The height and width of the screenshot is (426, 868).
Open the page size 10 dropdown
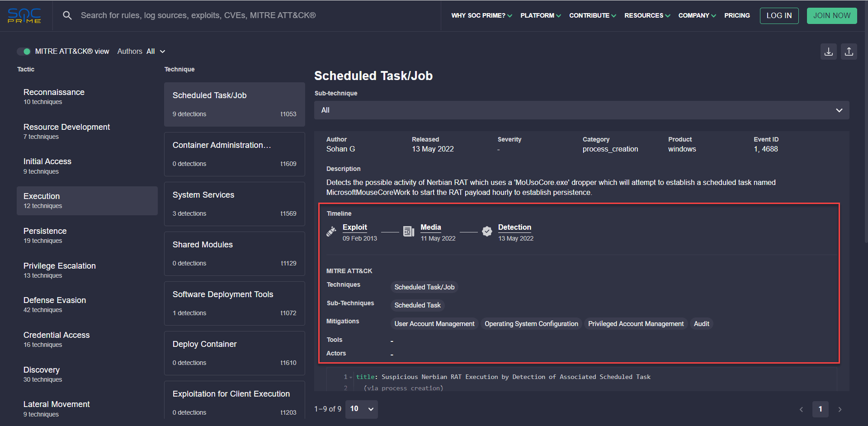point(362,409)
